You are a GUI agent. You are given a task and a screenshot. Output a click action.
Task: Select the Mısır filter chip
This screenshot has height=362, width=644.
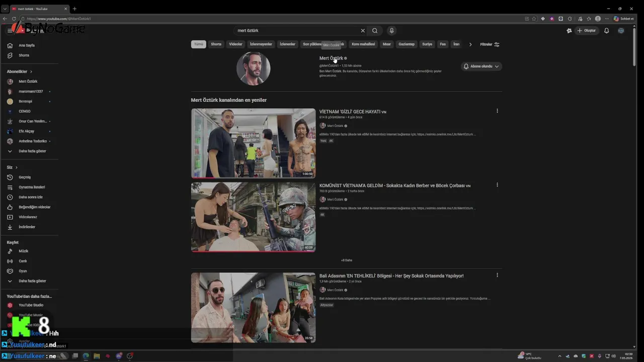tap(387, 44)
